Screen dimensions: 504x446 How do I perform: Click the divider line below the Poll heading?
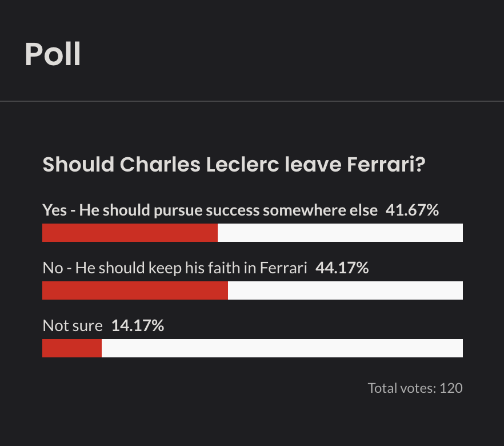pyautogui.click(x=252, y=101)
